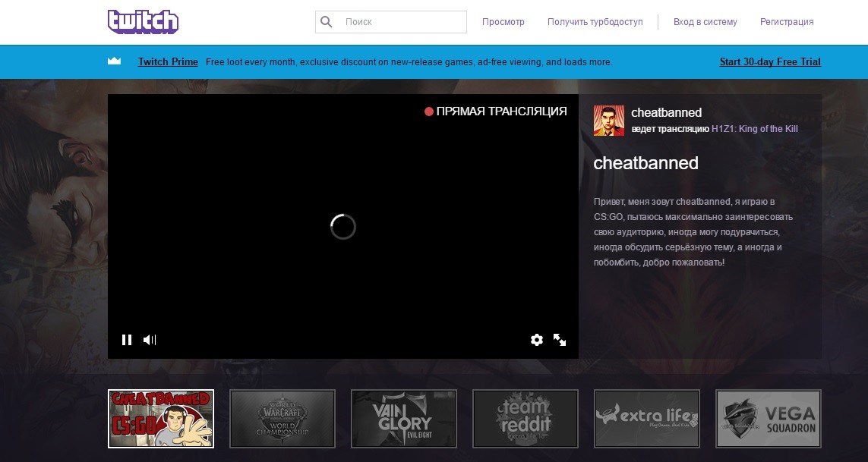This screenshot has height=462, width=868.
Task: Click the ПРЯМАЯ ТРАНСЛЯЦИЯ live indicator
Action: pos(495,112)
